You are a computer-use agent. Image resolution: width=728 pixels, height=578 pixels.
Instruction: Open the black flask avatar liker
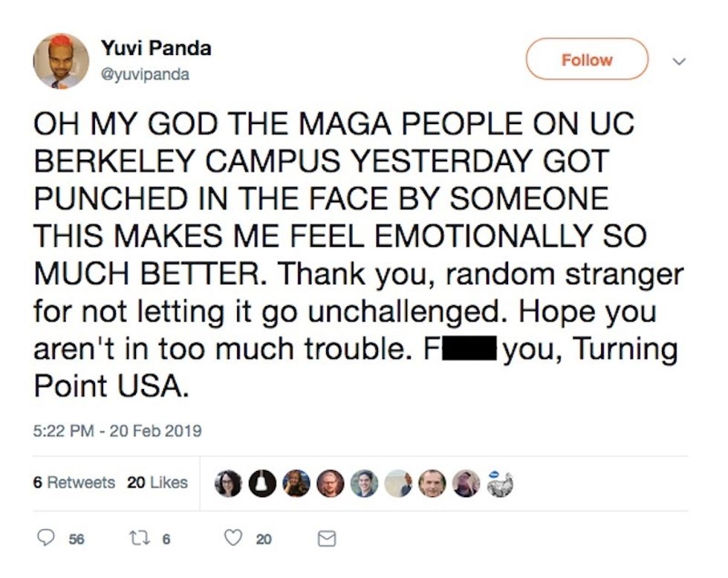pos(261,483)
